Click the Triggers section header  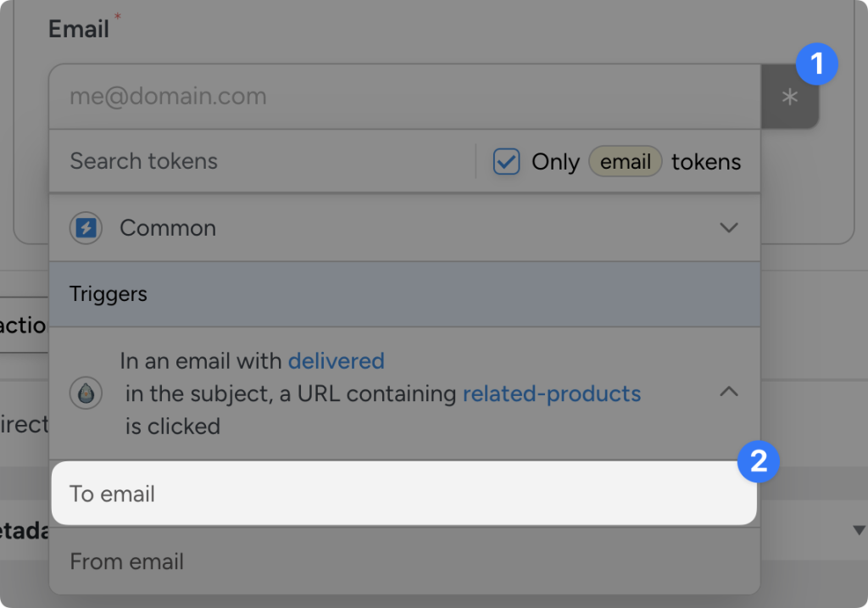pyautogui.click(x=108, y=294)
